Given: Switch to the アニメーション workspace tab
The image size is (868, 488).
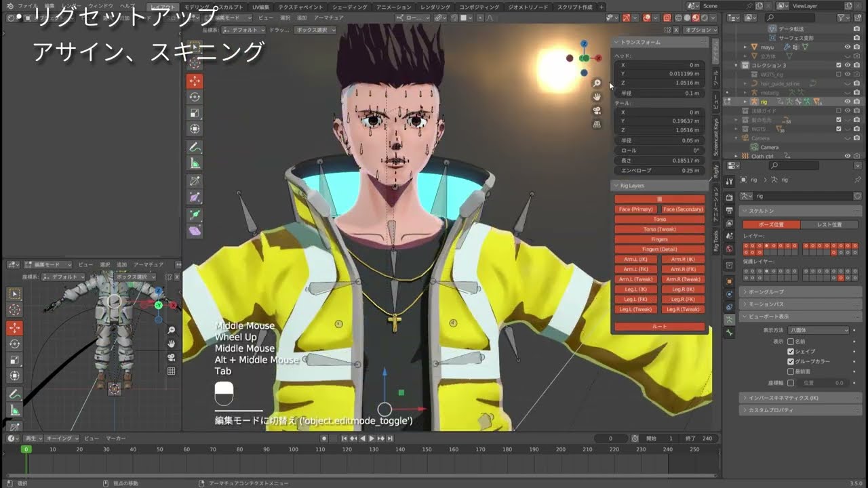Looking at the screenshot, I should [393, 7].
